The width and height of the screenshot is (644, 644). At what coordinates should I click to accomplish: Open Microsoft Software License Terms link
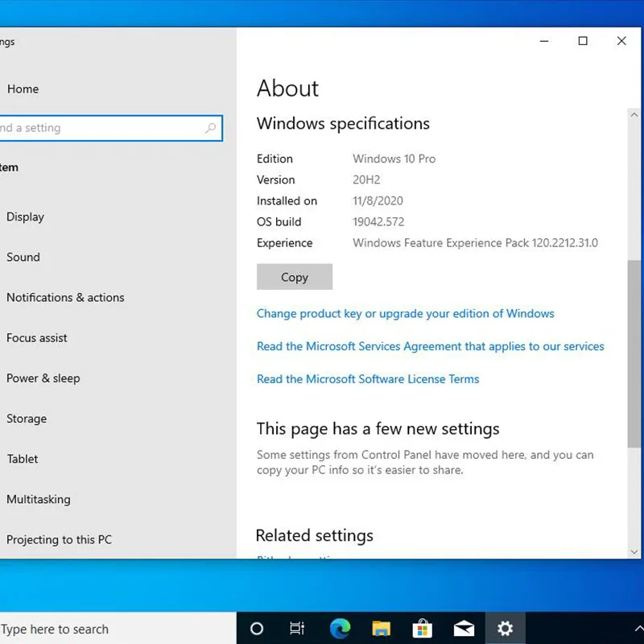(x=367, y=379)
